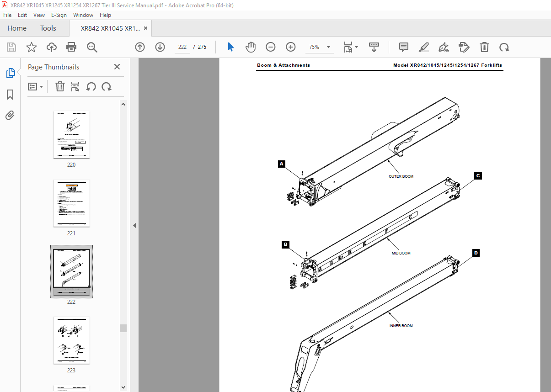Go to the next page arrow

[160, 47]
